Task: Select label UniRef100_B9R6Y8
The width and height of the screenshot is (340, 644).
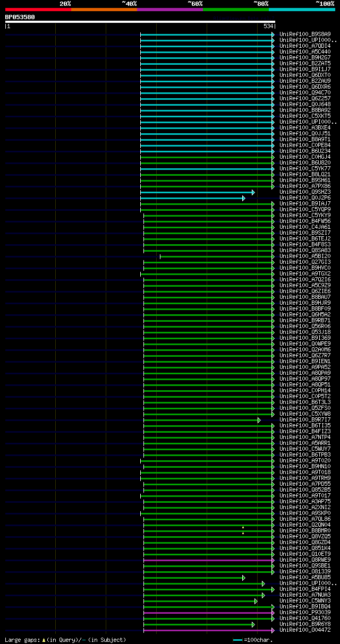Action: pos(305,624)
